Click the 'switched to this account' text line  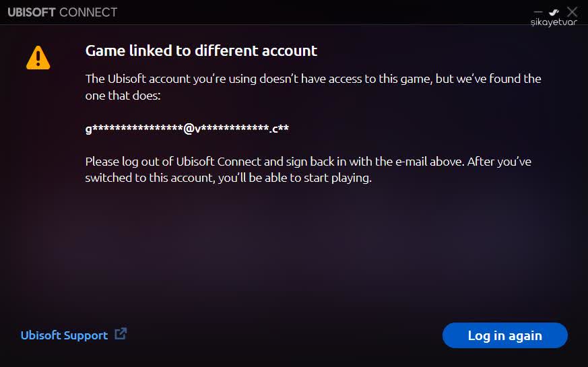click(x=228, y=178)
